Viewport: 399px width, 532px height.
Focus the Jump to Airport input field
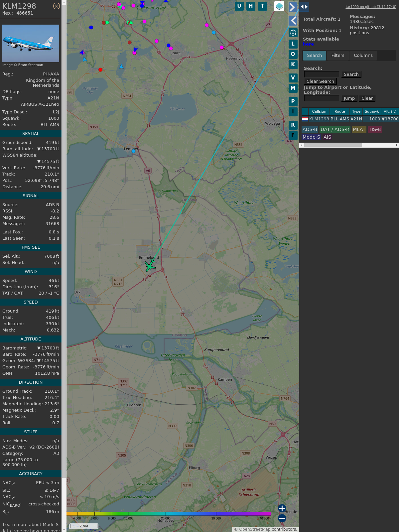[x=322, y=98]
